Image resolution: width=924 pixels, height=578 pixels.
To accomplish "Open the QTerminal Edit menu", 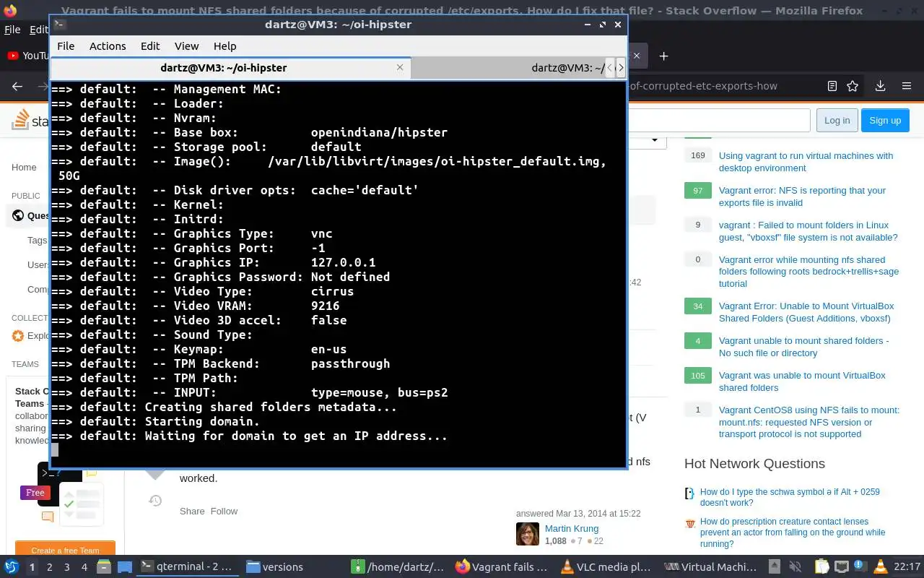I will [x=150, y=46].
